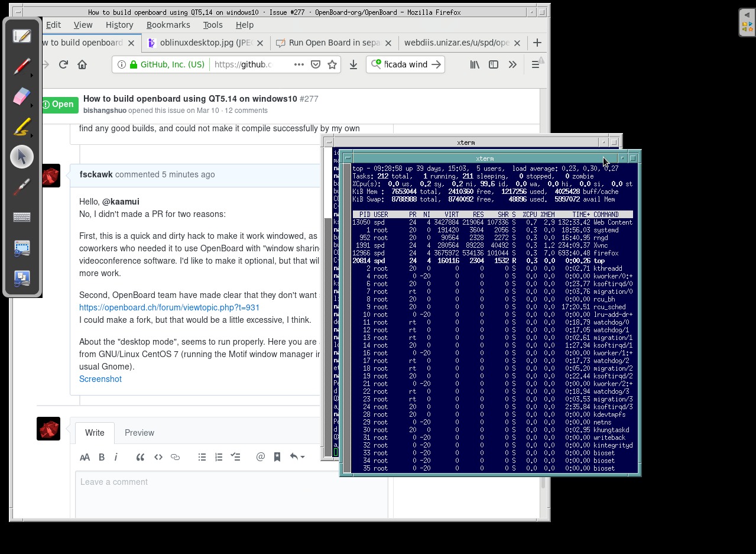This screenshot has width=756, height=554.
Task: Open the Firefox overflow toolbar menu
Action: [512, 64]
